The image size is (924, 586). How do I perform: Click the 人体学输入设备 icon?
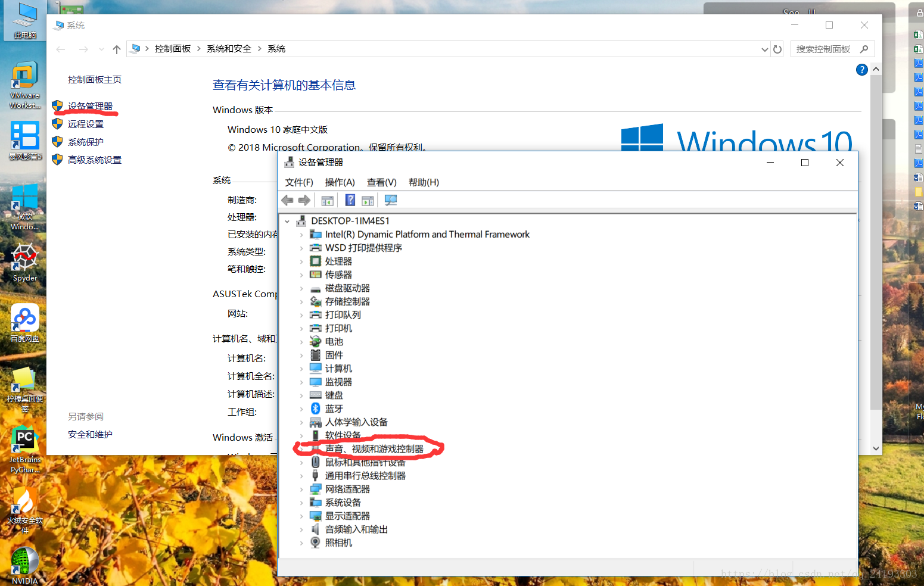[316, 422]
